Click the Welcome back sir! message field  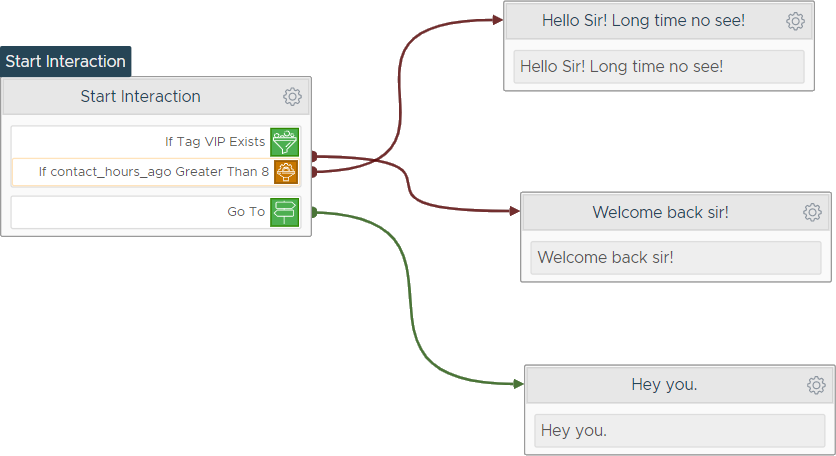pos(676,258)
